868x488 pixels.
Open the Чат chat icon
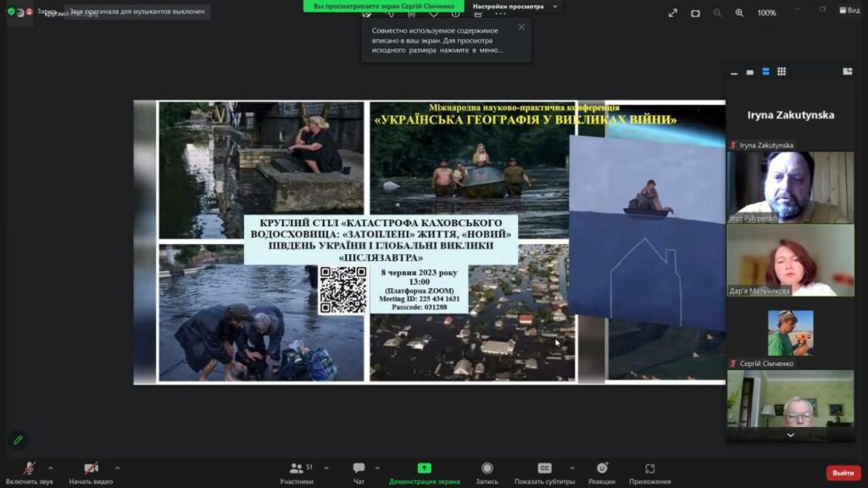(x=359, y=468)
